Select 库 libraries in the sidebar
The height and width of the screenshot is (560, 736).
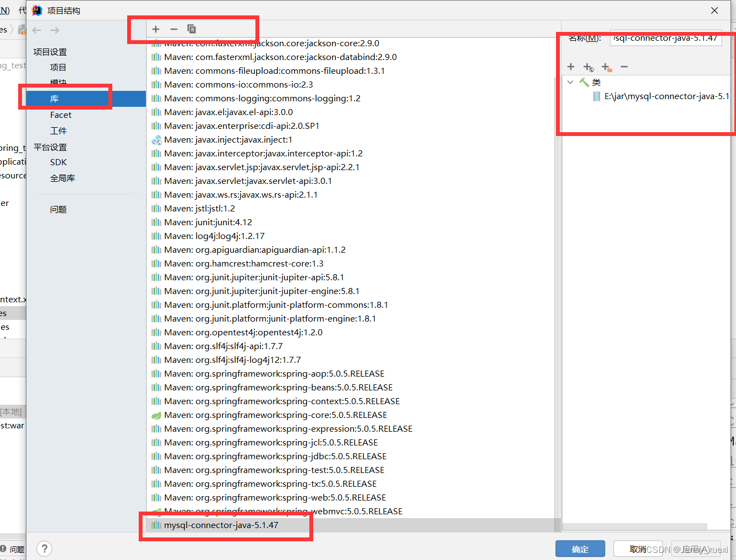(86, 99)
